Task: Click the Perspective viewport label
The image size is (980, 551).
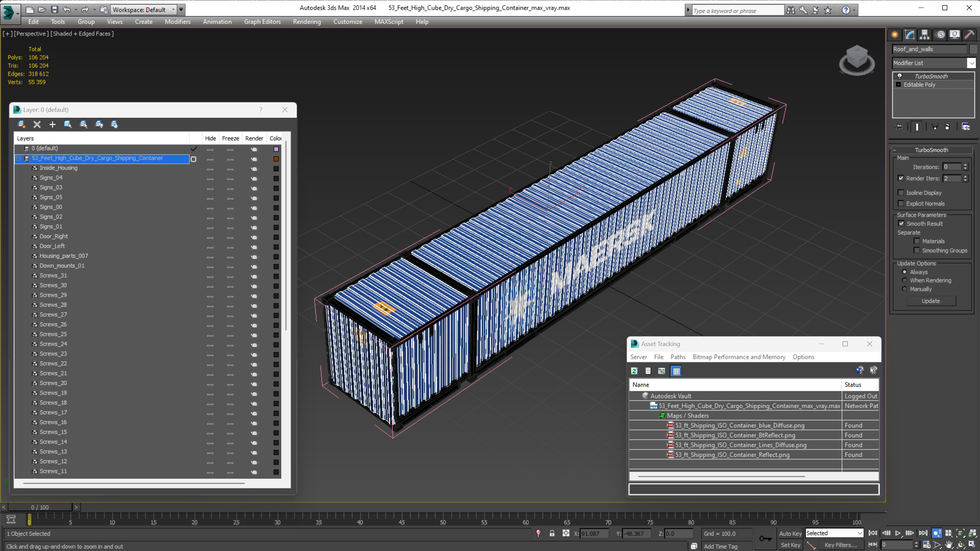Action: [32, 33]
